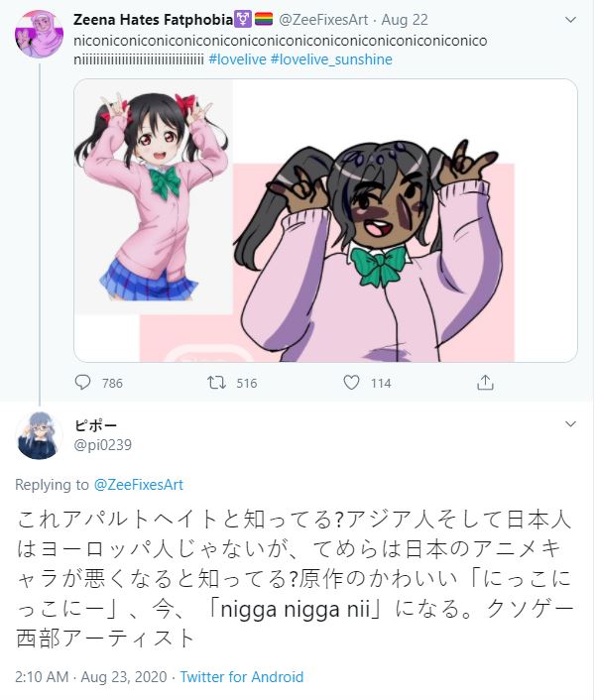Open the #lovelive_sunshine hashtag
The image size is (596, 700).
point(331,59)
